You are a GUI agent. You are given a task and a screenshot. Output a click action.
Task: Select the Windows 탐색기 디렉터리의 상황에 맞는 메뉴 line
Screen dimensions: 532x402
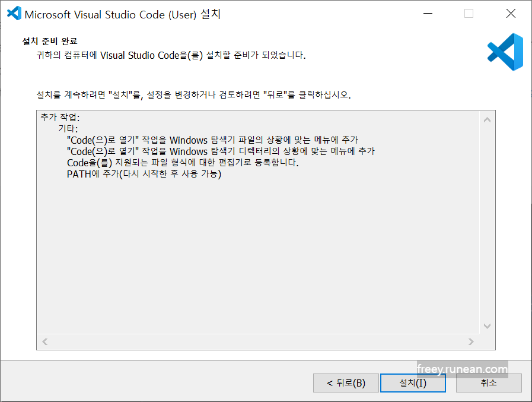tap(221, 151)
